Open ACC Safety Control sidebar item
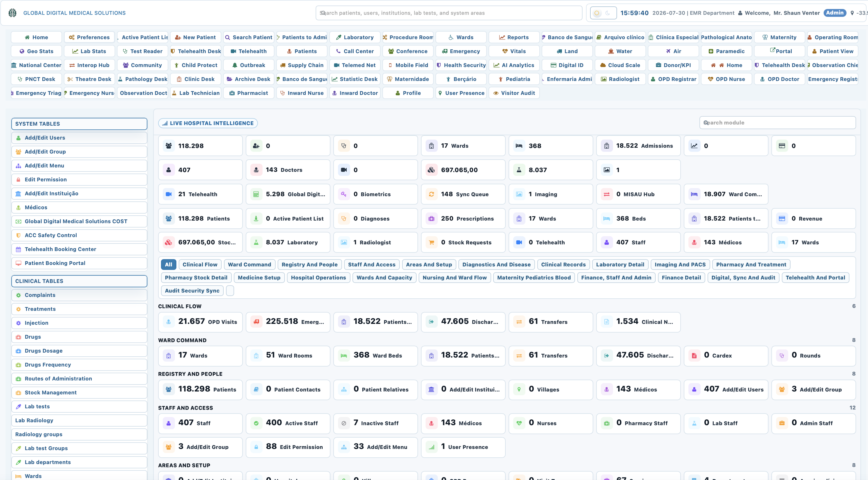This screenshot has width=868, height=480. 79,235
